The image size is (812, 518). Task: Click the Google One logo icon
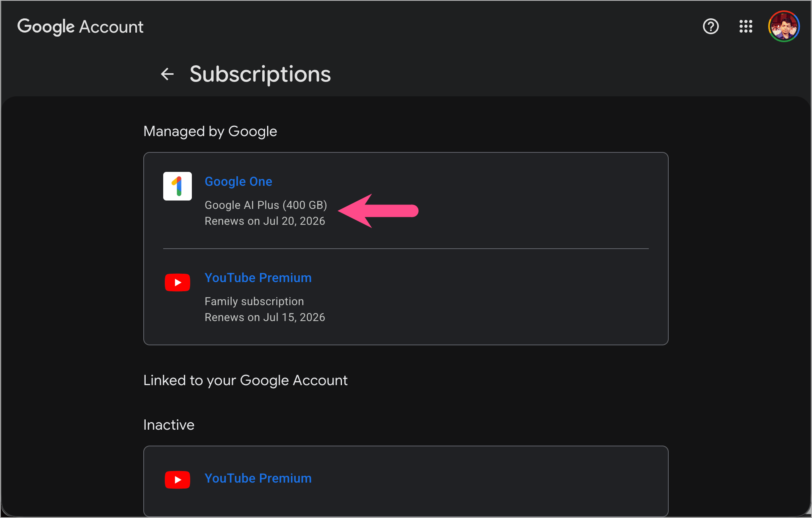click(x=178, y=186)
